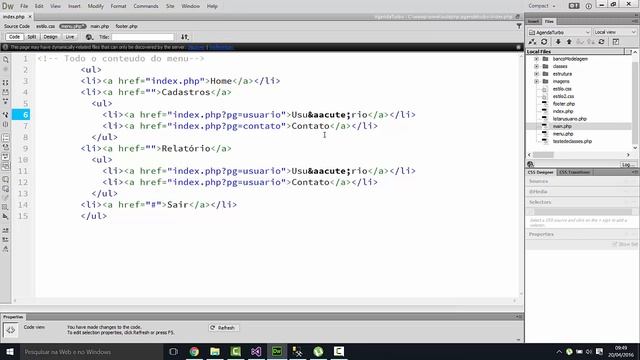Viewport: 640px width, 360px height.
Task: Click the Files panel Refresh icon
Action: click(544, 42)
